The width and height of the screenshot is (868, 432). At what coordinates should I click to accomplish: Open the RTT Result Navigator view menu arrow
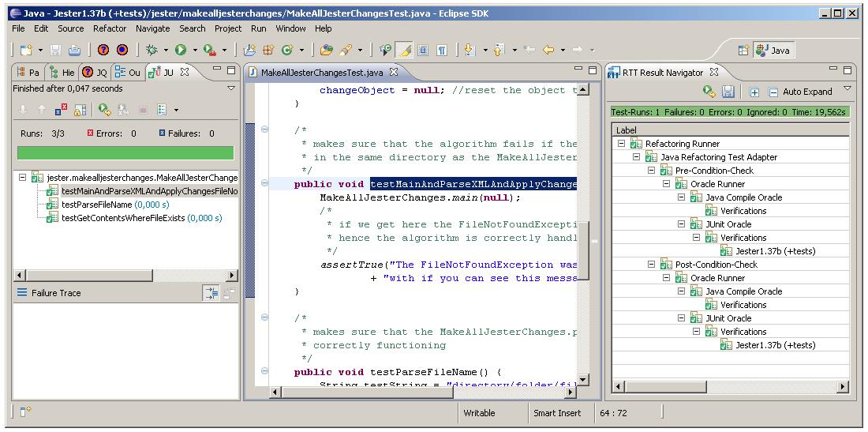tap(847, 88)
